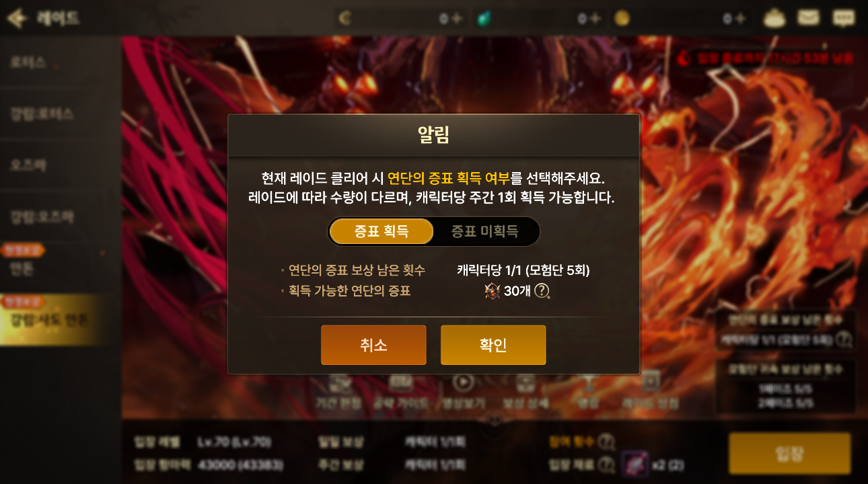The width and height of the screenshot is (868, 484).
Task: Open the chat speech bubble icon
Action: pyautogui.click(x=843, y=17)
